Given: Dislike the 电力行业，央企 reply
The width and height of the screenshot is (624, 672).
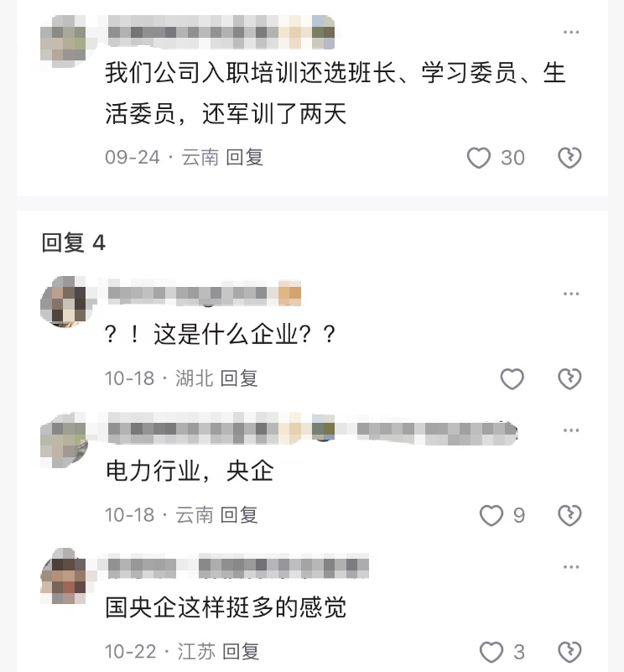Looking at the screenshot, I should (x=569, y=515).
